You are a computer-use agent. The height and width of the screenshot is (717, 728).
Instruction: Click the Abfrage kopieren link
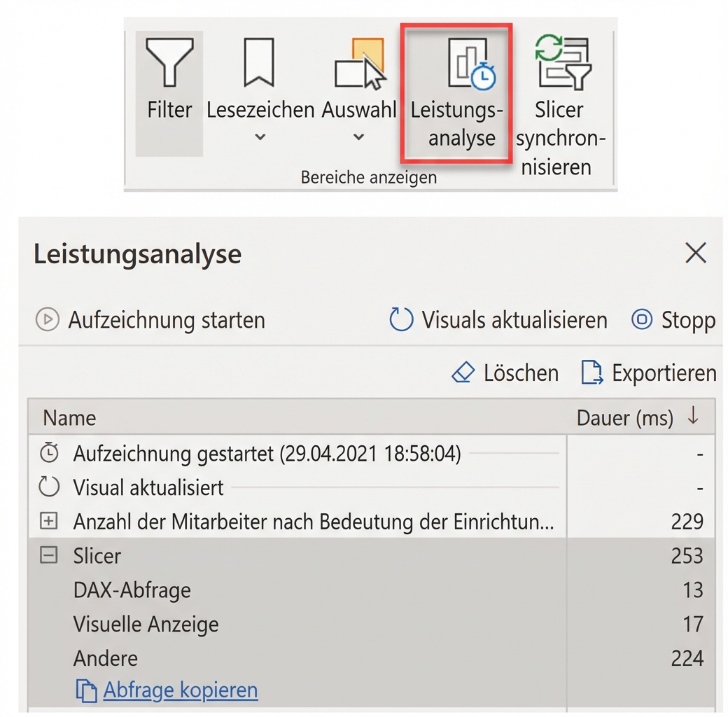tap(179, 690)
